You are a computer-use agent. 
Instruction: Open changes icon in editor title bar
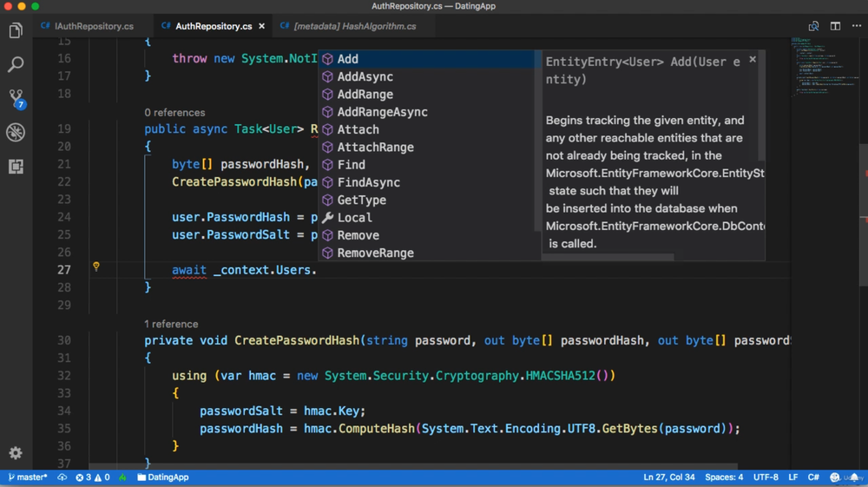[813, 26]
